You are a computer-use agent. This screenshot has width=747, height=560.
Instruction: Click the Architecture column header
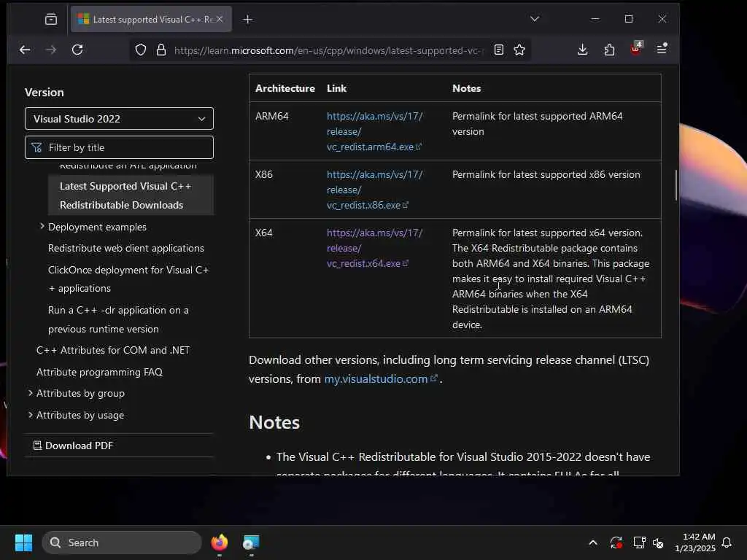285,88
